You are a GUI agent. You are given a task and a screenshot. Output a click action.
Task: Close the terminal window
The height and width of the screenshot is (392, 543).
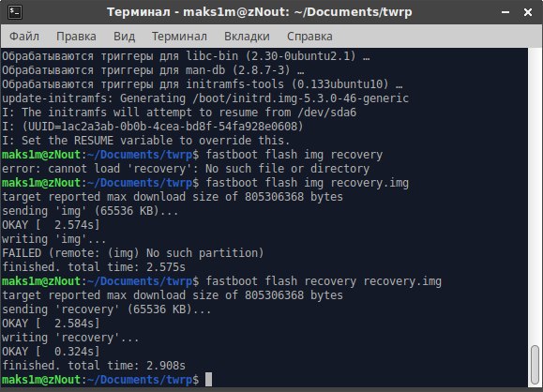[x=528, y=12]
